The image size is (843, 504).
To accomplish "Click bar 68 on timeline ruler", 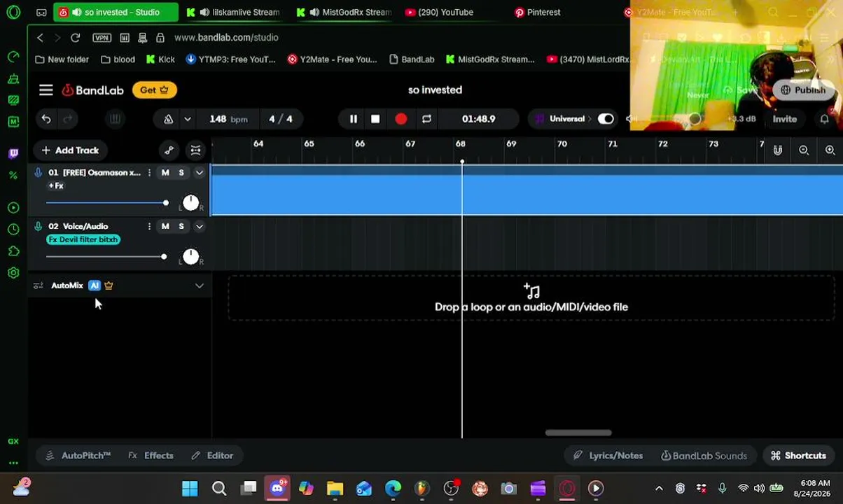I will pyautogui.click(x=461, y=143).
